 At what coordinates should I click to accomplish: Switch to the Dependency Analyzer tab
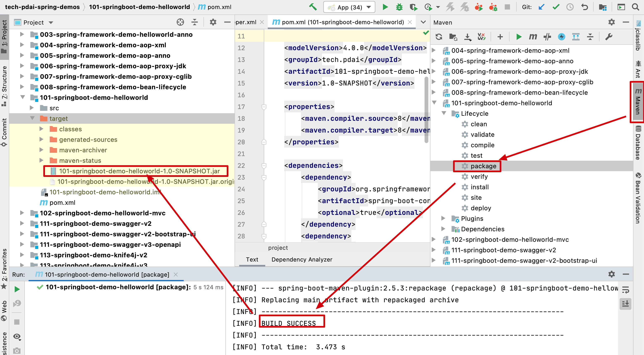click(302, 259)
